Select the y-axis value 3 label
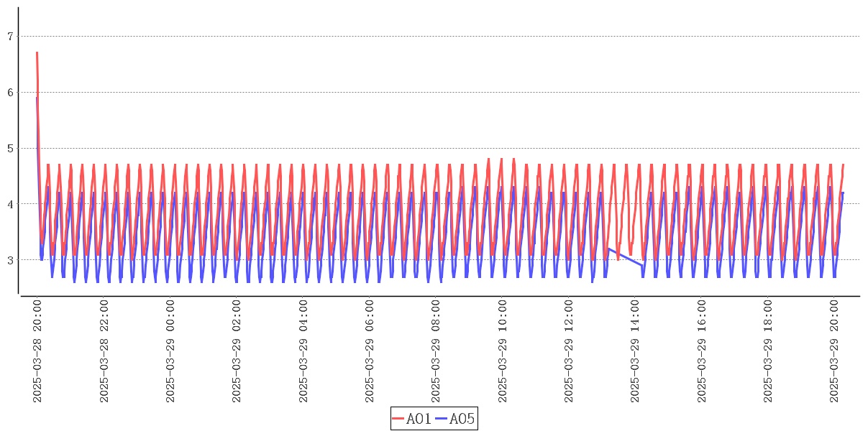The image size is (868, 431). click(x=11, y=260)
